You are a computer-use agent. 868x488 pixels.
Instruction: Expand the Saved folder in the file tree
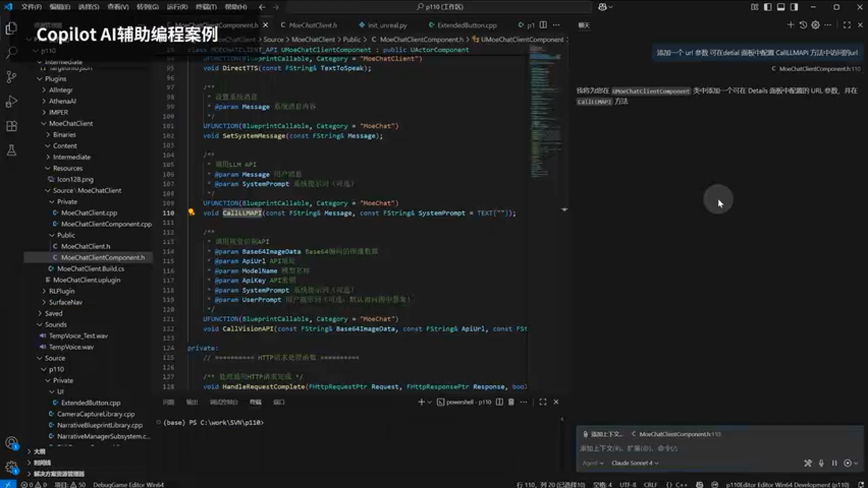(x=53, y=313)
